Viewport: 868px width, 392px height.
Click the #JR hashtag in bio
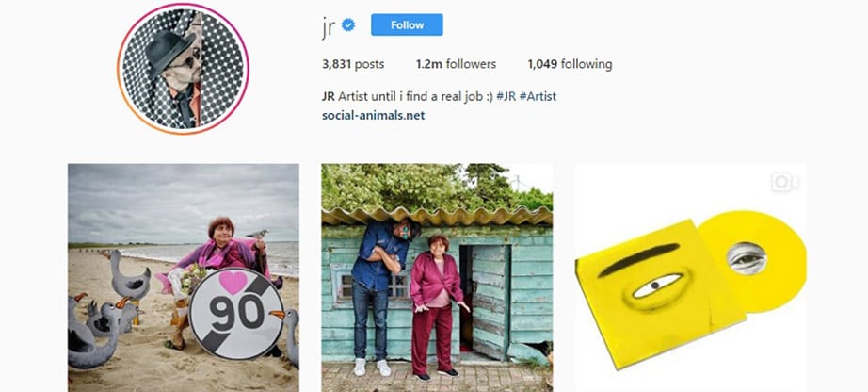pyautogui.click(x=506, y=96)
